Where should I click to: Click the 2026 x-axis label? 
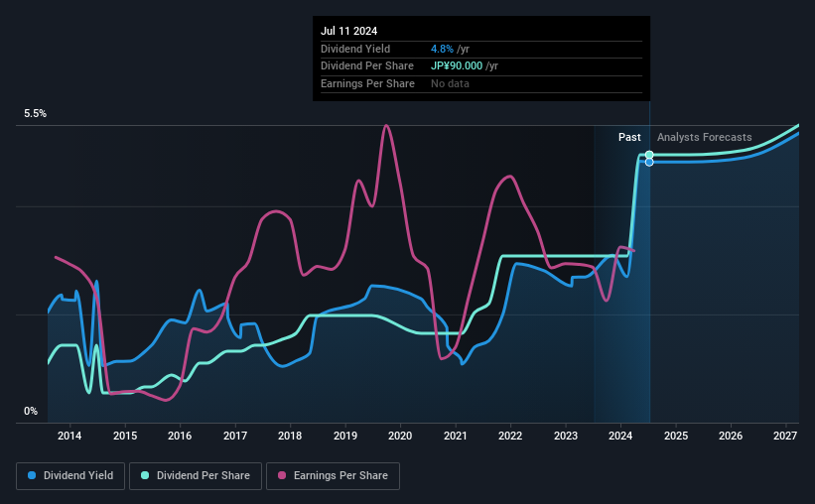[x=731, y=436]
